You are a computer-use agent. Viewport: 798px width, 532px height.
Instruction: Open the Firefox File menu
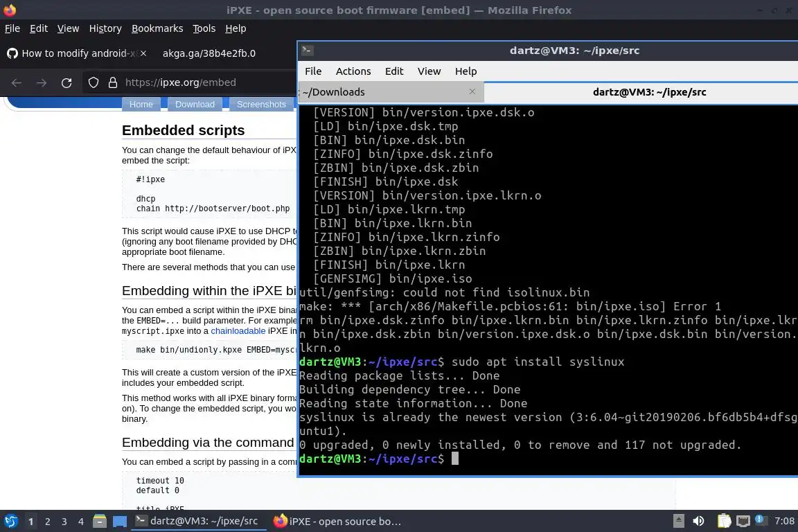pyautogui.click(x=12, y=28)
